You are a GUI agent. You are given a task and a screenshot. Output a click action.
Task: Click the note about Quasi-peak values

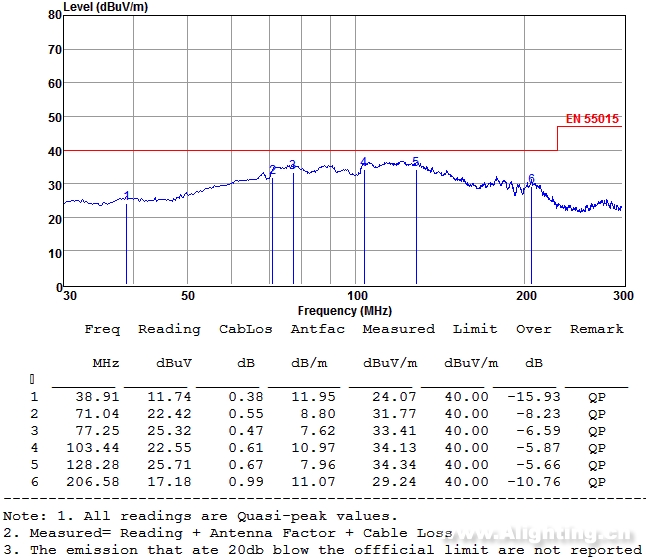point(200,516)
